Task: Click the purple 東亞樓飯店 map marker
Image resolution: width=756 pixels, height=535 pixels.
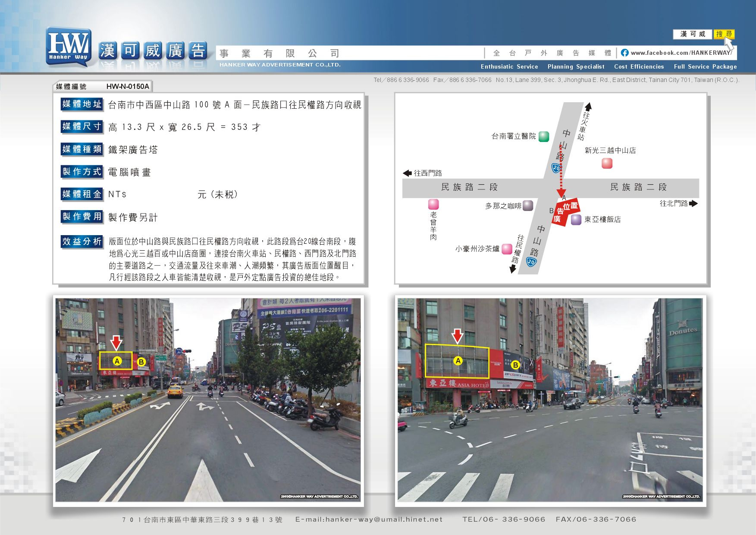Action: click(x=576, y=220)
